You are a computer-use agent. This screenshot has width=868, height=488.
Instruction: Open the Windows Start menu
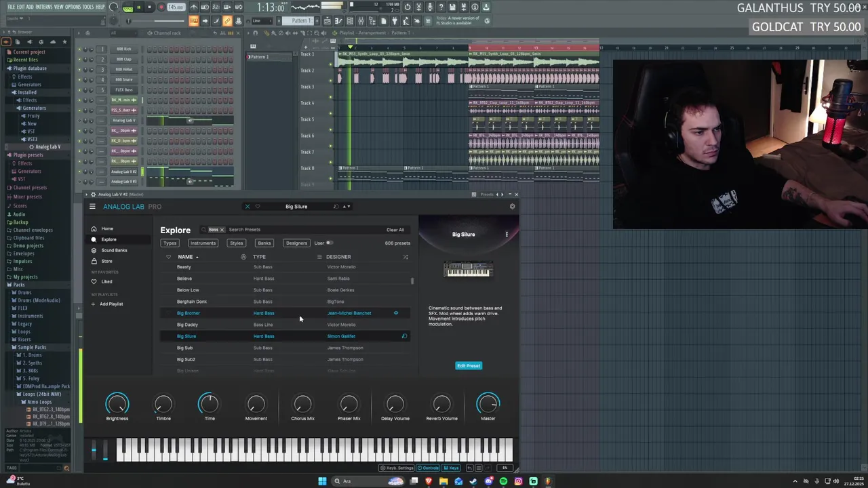tap(322, 481)
